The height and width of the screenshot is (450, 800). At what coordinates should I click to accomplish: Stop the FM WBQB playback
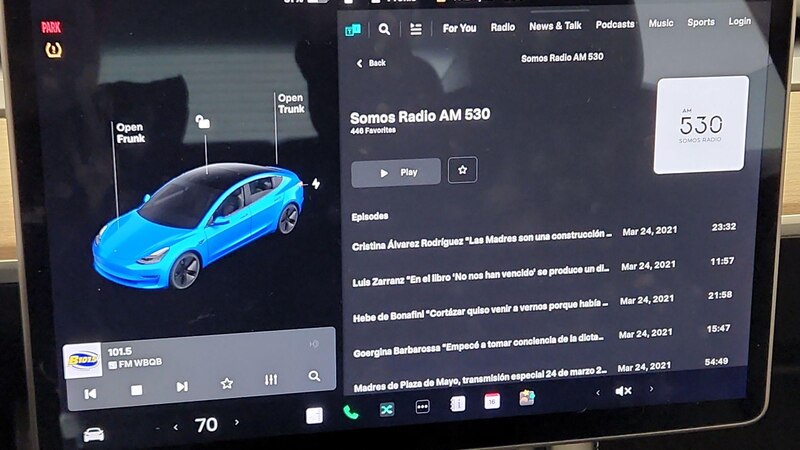tap(136, 391)
